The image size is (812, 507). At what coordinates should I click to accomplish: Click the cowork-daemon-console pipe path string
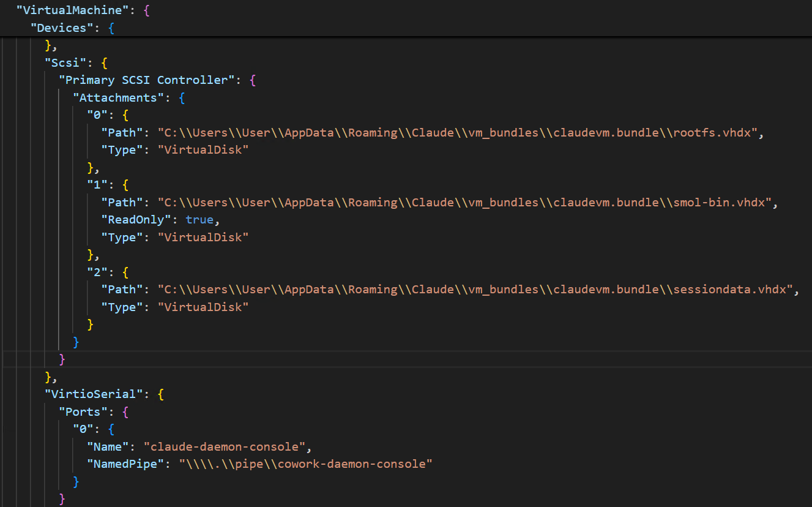tap(306, 464)
